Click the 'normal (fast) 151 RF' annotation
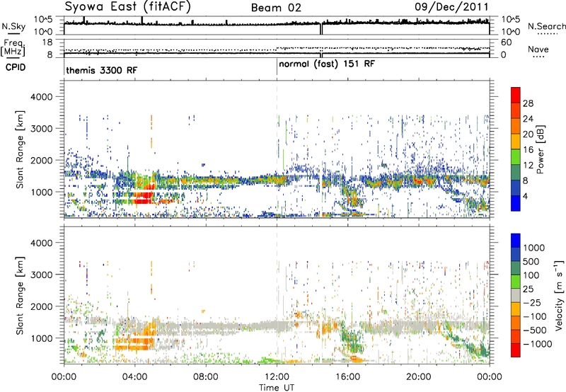 point(327,64)
